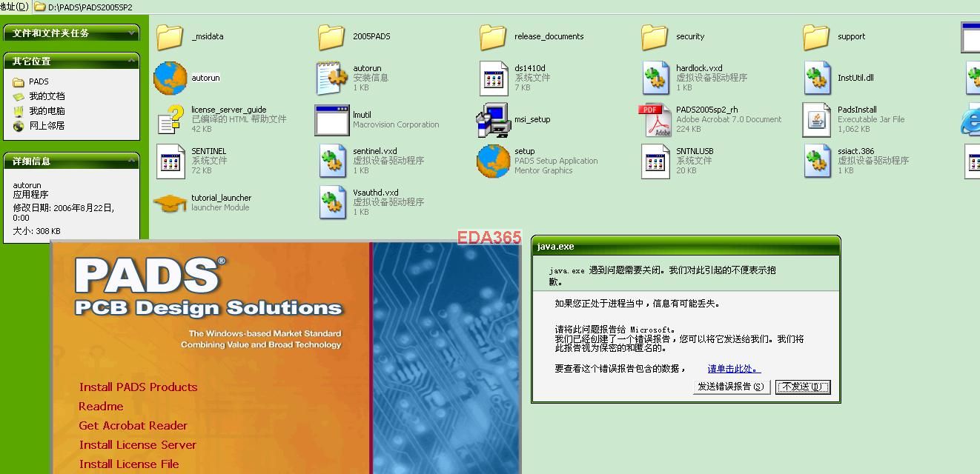
Task: Select the setup PADS Setup Application icon
Action: pyautogui.click(x=494, y=161)
